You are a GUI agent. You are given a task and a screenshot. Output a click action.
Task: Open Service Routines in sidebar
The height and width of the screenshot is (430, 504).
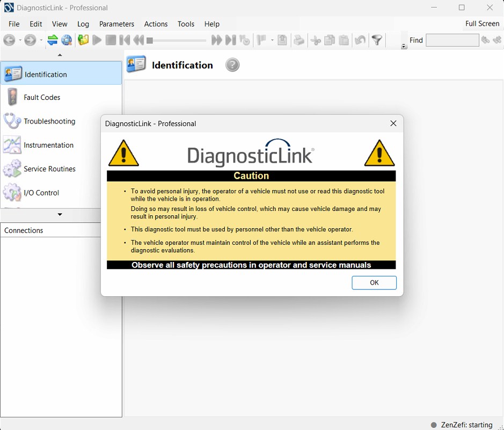[x=49, y=169]
